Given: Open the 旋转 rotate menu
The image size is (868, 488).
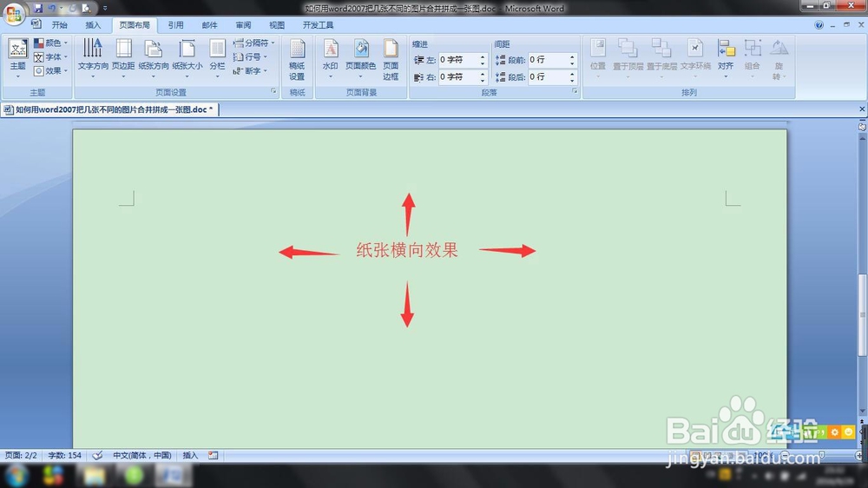Looking at the screenshot, I should click(779, 59).
